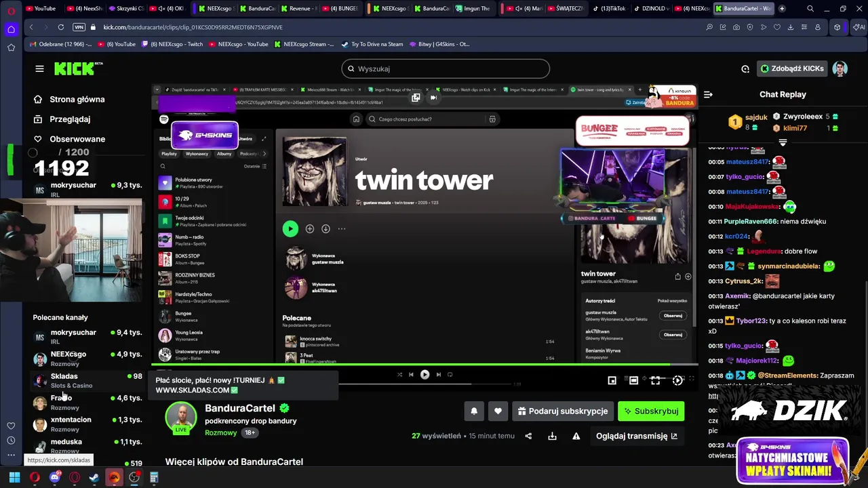Open NEEXcsgo - Twitch bookmark
This screenshot has height=488, width=868.
[x=172, y=44]
